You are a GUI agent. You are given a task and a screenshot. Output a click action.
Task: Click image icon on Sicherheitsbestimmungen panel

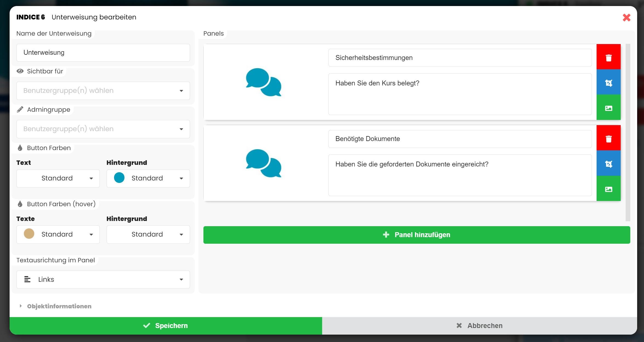[x=608, y=108]
